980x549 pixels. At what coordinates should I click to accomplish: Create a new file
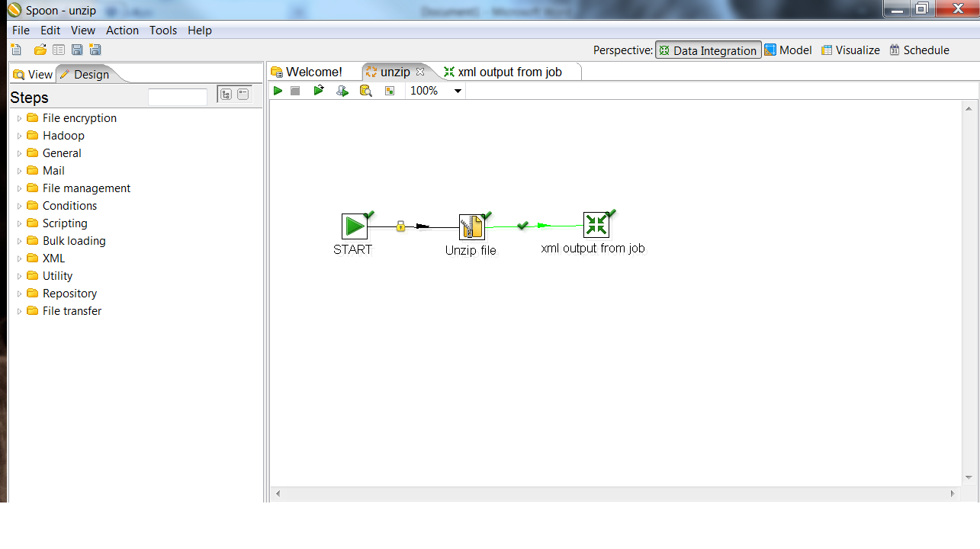tap(15, 49)
